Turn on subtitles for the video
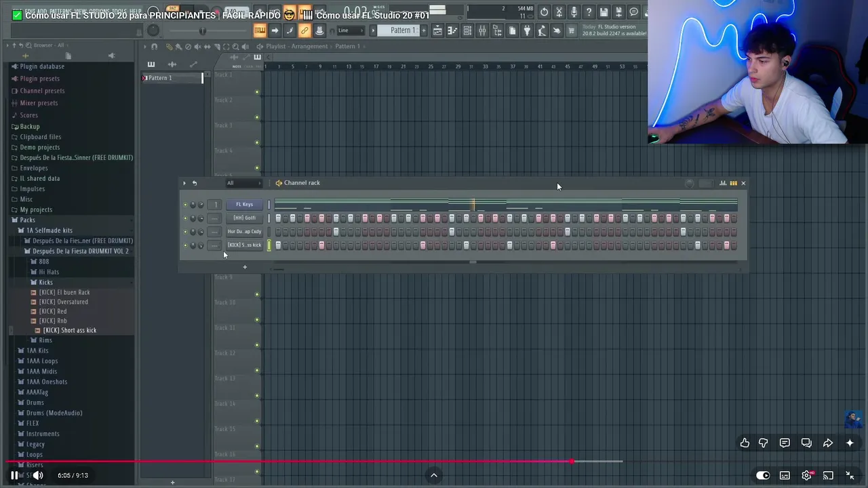The width and height of the screenshot is (868, 488). (785, 475)
